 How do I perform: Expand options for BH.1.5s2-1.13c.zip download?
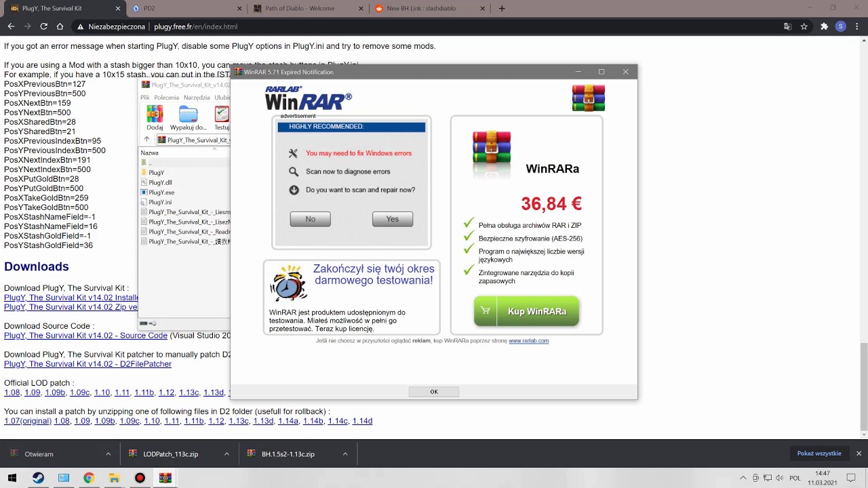[x=345, y=454]
